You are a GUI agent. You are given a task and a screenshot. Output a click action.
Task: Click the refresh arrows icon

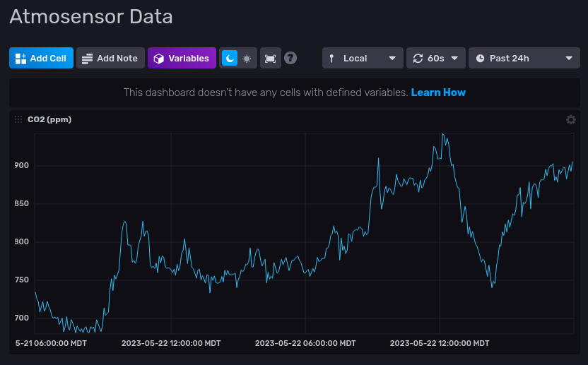pyautogui.click(x=418, y=58)
